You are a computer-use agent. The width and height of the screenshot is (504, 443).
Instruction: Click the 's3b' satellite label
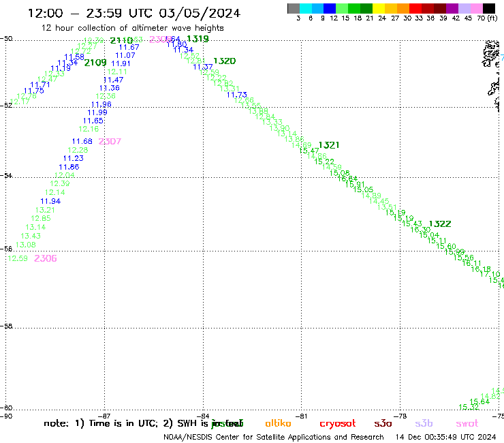[x=424, y=423]
